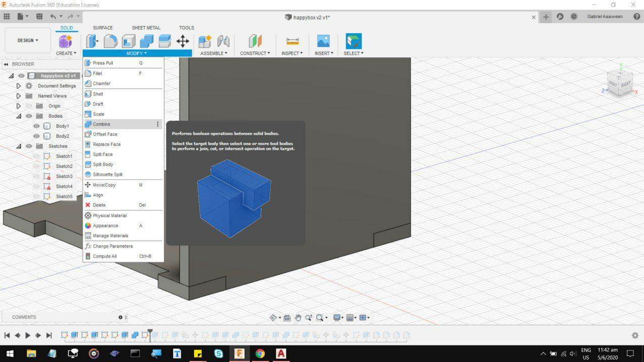Collapse the BROWSER panel arrows
The width and height of the screenshot is (644, 362).
coord(6,64)
